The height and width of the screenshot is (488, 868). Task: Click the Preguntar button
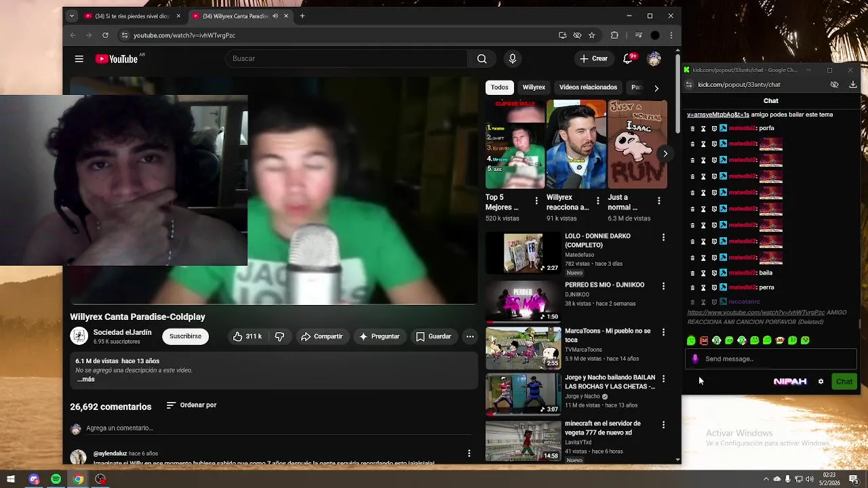pyautogui.click(x=379, y=336)
